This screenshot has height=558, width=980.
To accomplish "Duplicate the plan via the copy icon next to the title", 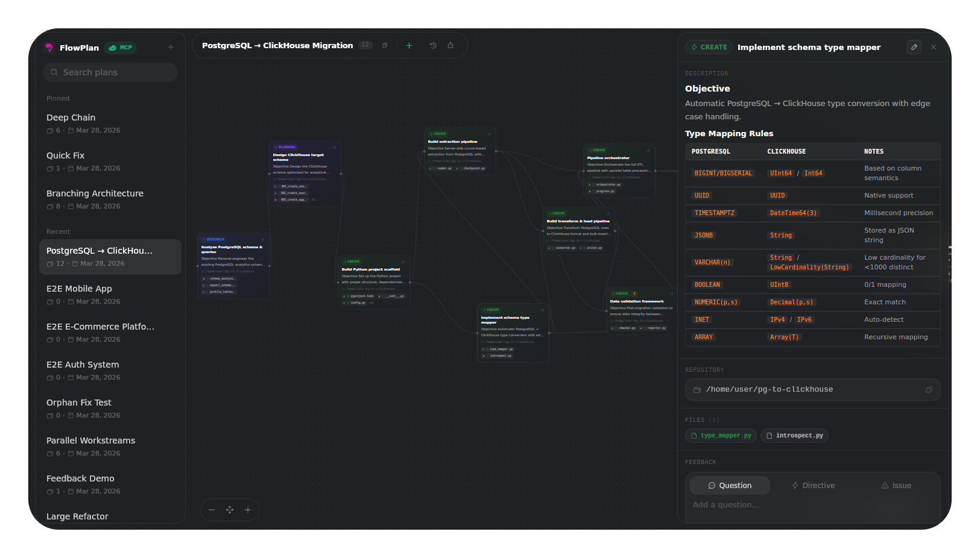I will 385,45.
